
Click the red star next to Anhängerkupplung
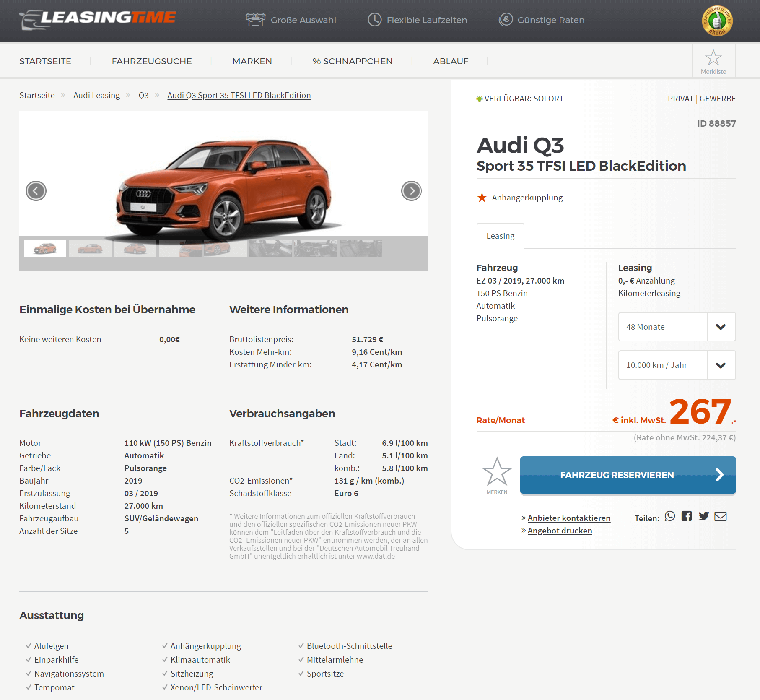[482, 198]
